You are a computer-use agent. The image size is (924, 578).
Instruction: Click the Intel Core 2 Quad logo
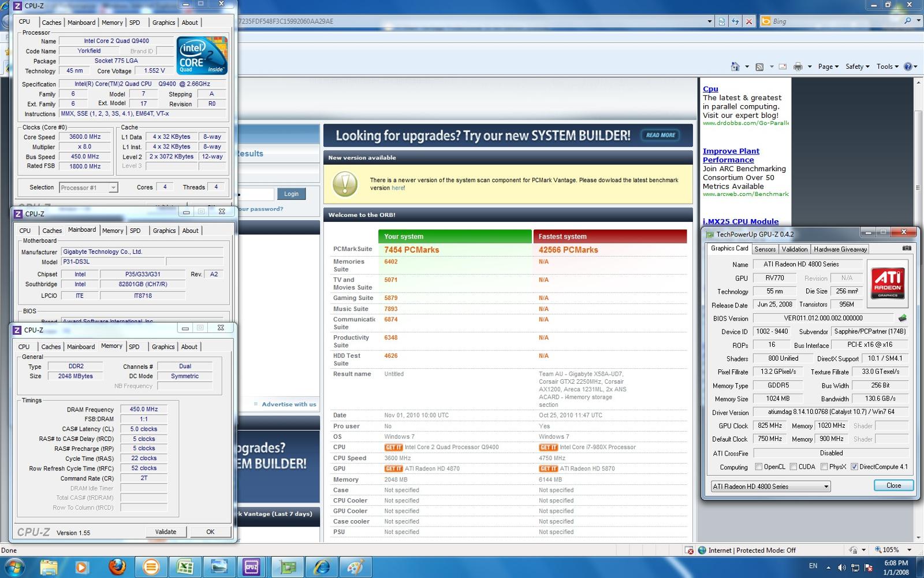(202, 55)
